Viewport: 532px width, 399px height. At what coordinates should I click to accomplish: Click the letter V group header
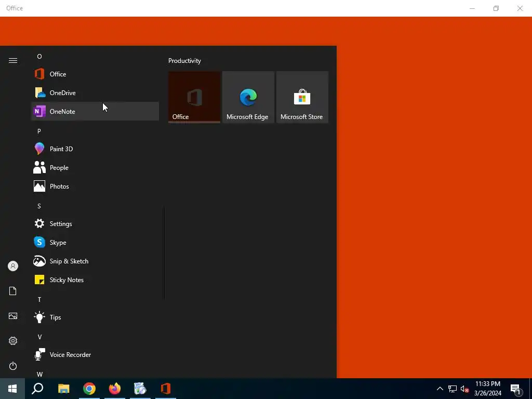coord(39,337)
